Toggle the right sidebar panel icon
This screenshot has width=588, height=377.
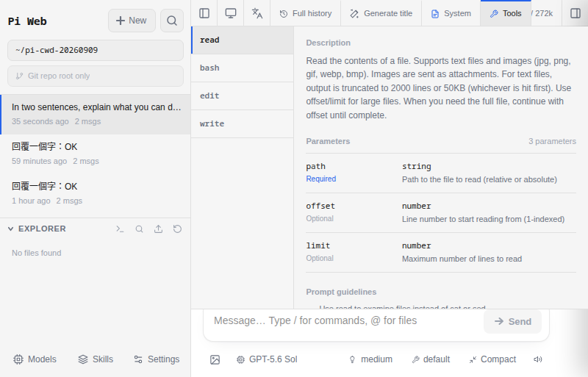[x=576, y=13]
